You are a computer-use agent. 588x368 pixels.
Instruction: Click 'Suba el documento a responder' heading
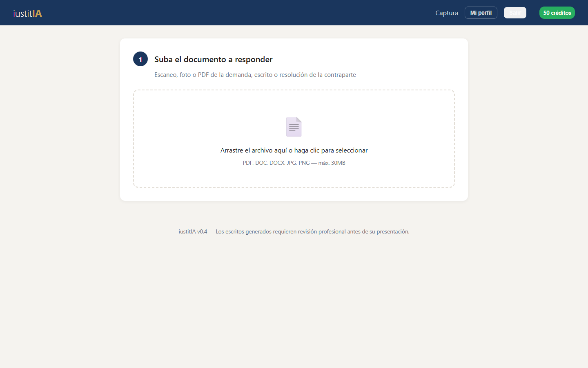pos(214,59)
